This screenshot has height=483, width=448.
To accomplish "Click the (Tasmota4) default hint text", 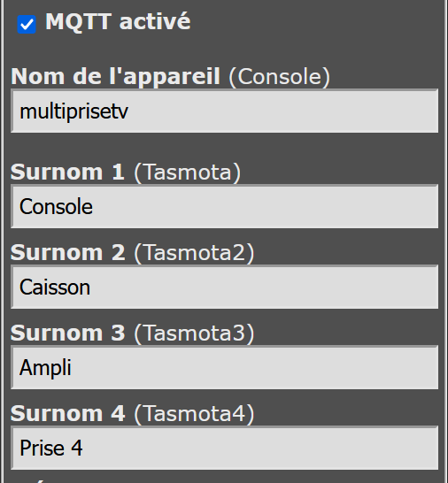I will (x=194, y=414).
